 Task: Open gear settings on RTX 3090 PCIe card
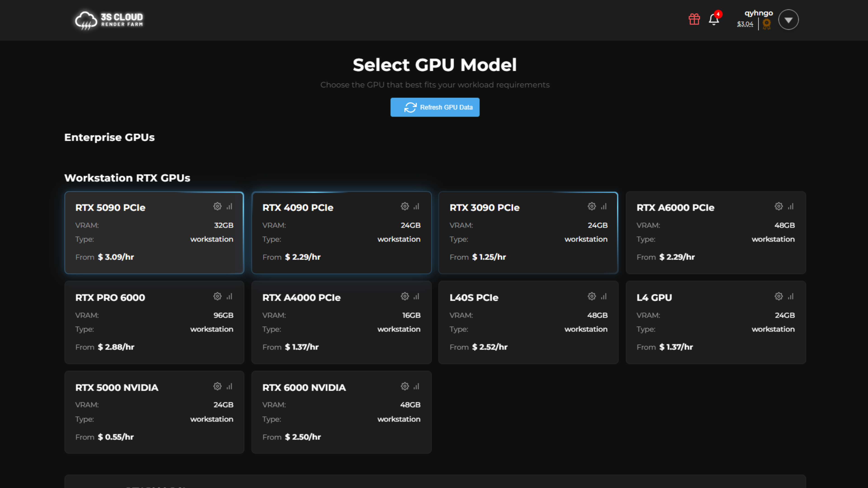592,206
